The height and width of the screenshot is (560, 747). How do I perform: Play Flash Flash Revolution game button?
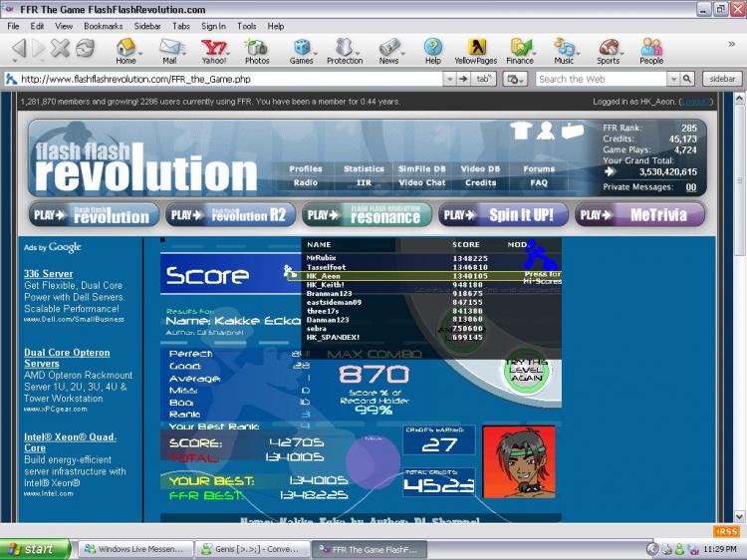point(94,215)
